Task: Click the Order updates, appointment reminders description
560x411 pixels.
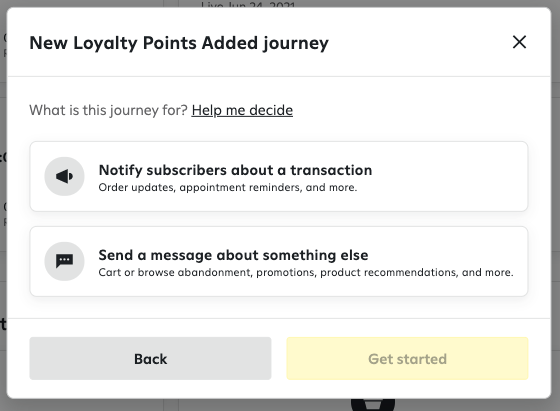Action: click(228, 187)
